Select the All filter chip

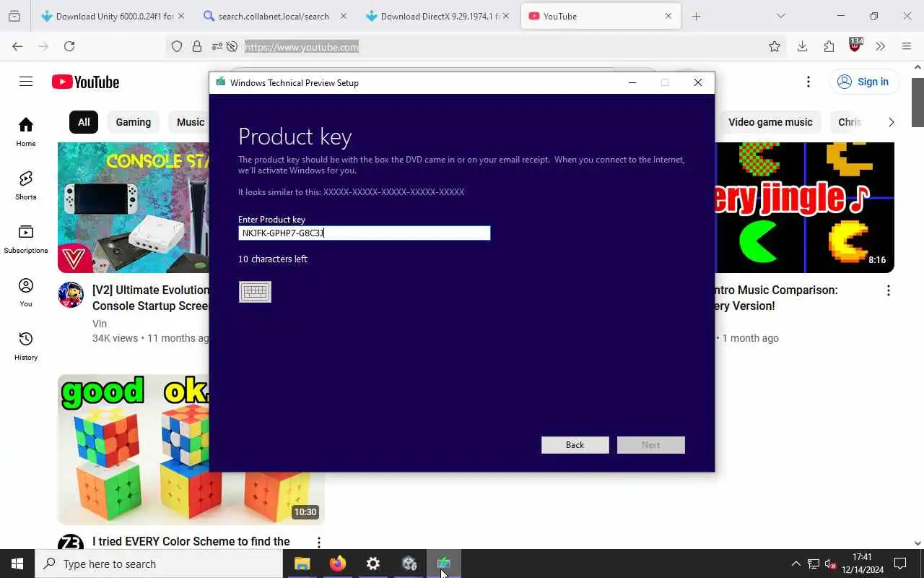(84, 122)
